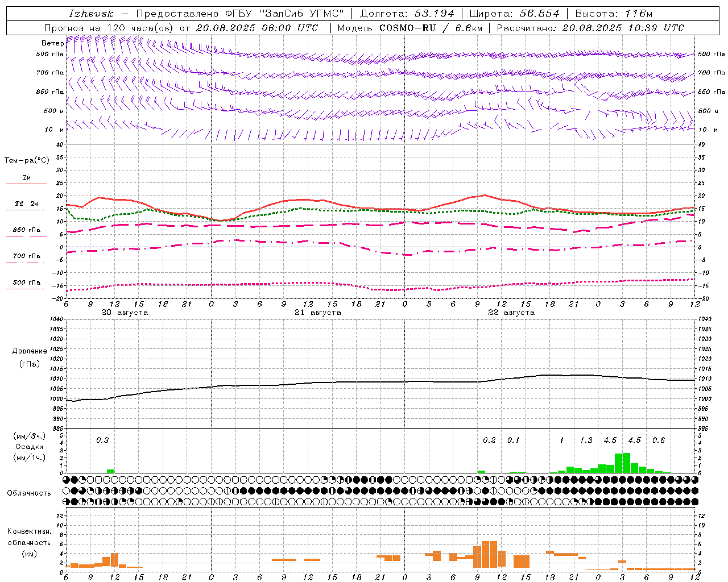Screen dimensions: 728x582
Task: Click the "1.3" precipitation amount
Action: 586,440
